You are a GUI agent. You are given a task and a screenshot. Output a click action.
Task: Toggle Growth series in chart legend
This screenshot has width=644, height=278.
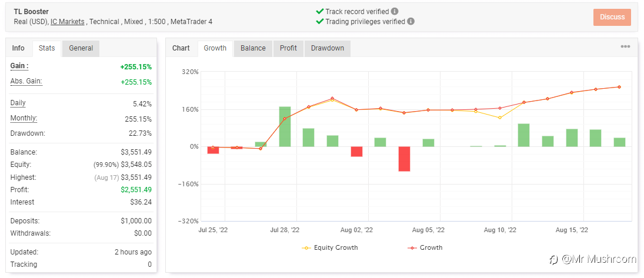[425, 247]
